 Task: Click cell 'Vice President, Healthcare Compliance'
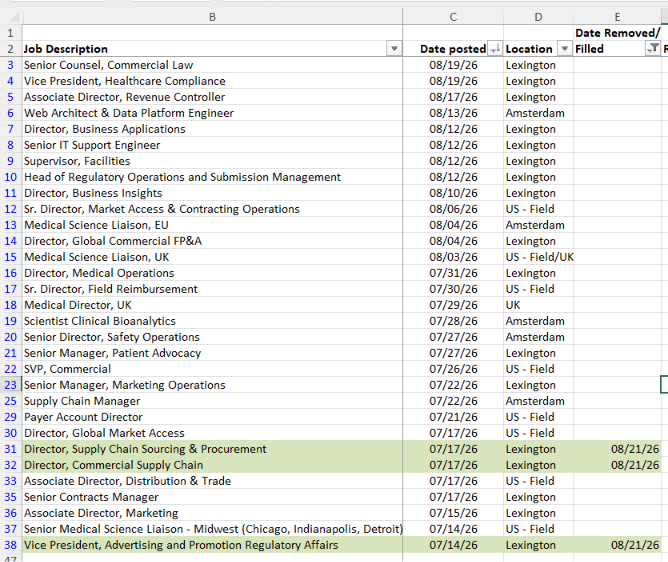(212, 81)
